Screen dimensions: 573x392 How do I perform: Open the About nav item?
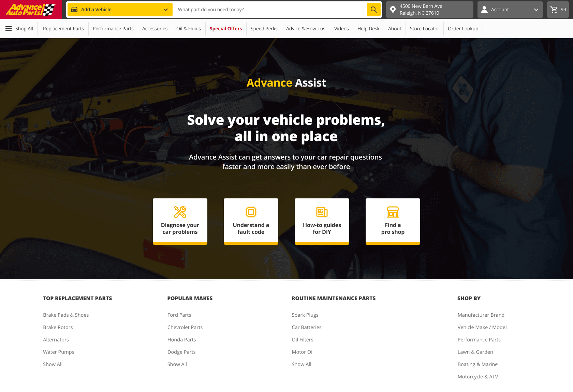[x=395, y=29]
